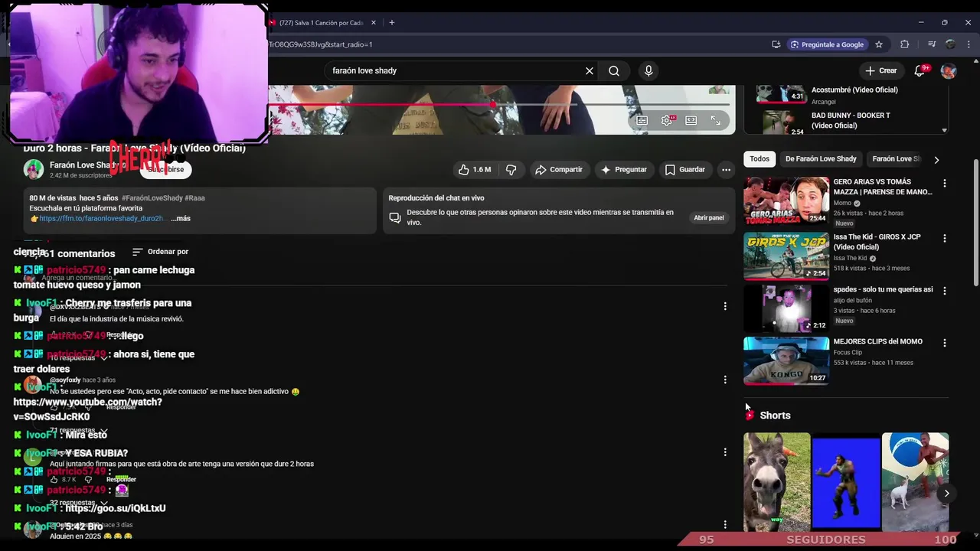
Task: Open new browser tab with plus
Action: click(x=391, y=22)
